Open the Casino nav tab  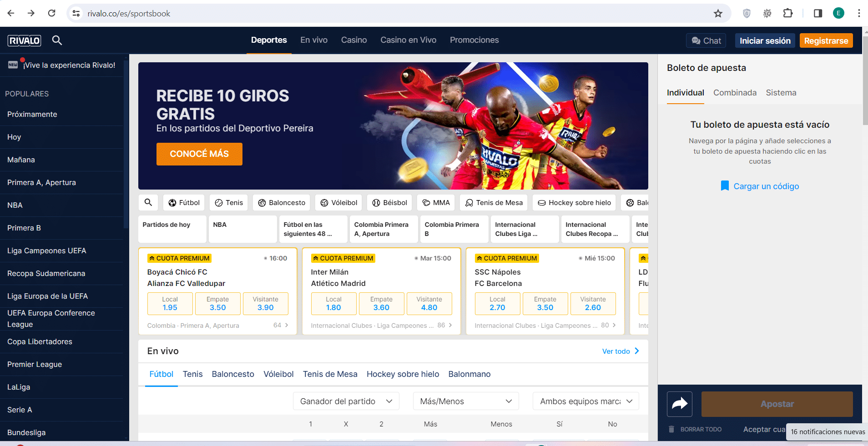354,40
